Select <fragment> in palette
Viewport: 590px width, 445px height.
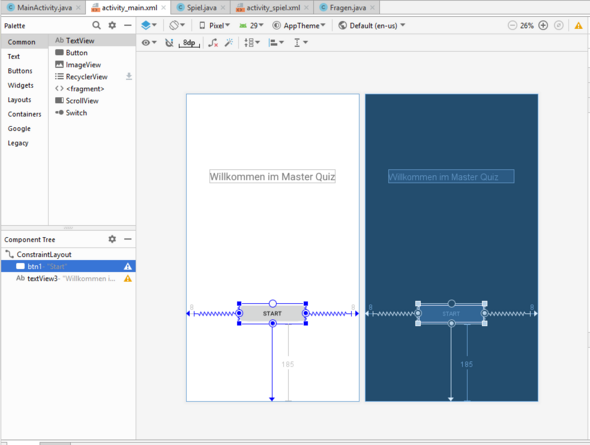92,89
